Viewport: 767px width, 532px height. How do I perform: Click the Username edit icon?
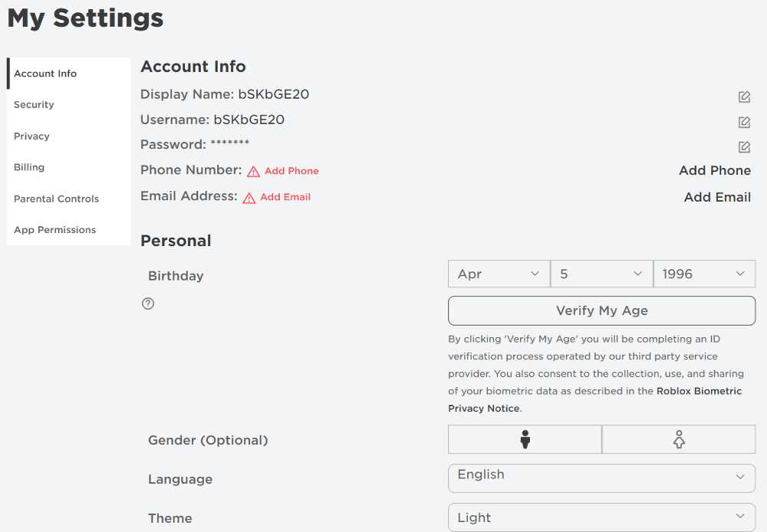tap(744, 122)
